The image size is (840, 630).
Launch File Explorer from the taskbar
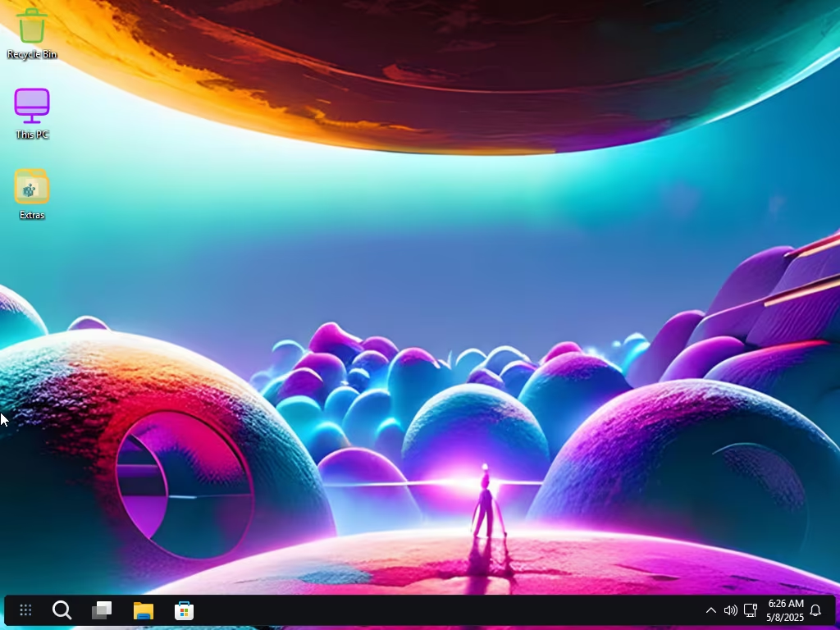pyautogui.click(x=143, y=610)
